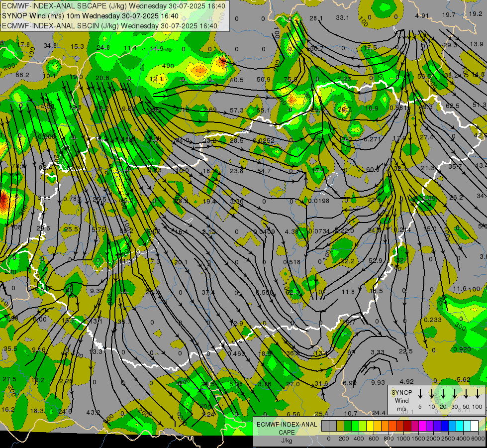487x448 pixels.
Task: Click the map value 0.0409
Action: click(264, 231)
